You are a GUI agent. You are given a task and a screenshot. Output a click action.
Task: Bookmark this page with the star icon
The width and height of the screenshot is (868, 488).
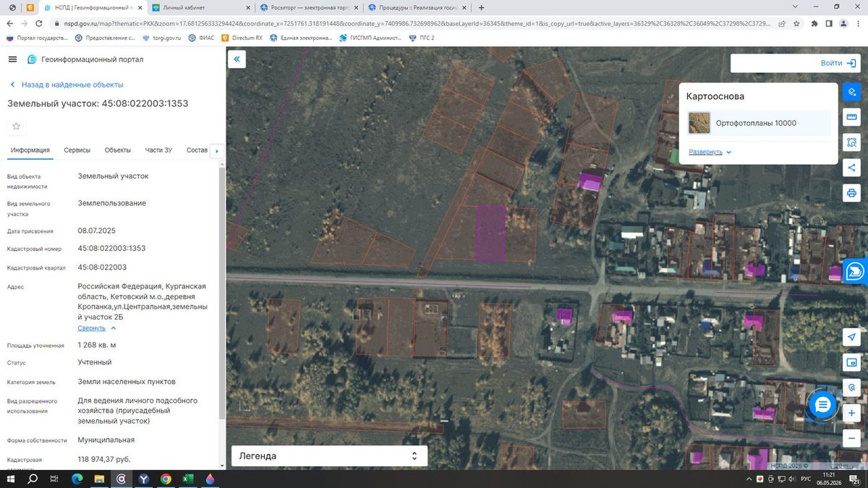click(x=796, y=23)
